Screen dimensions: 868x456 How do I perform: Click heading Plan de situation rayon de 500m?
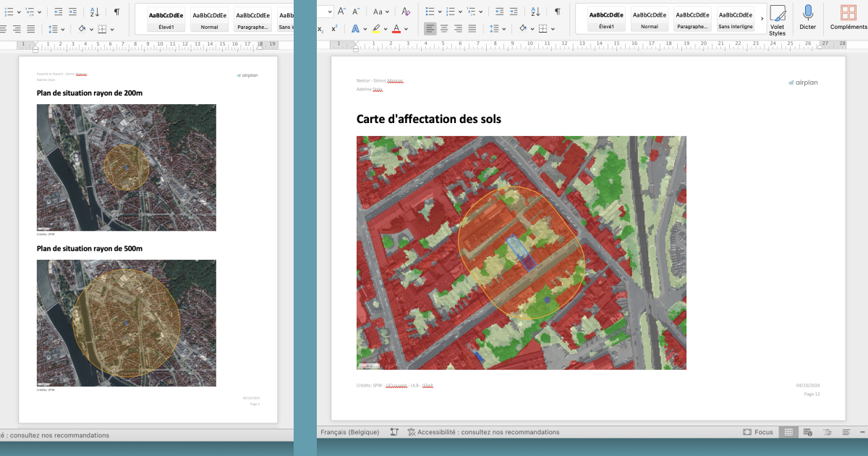tap(90, 248)
